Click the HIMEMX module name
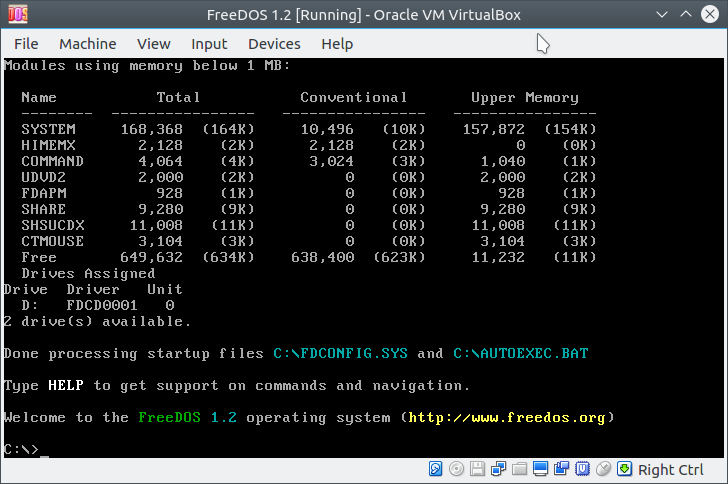This screenshot has height=484, width=728. click(x=48, y=145)
